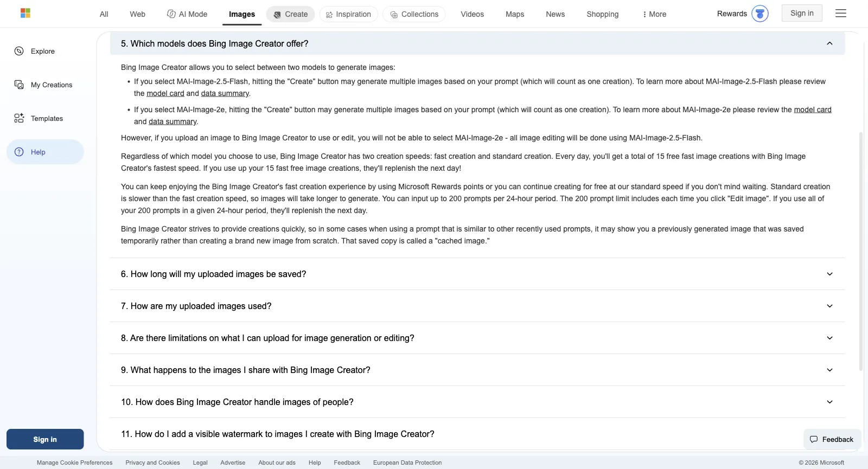Open the Inspiration tab
The image size is (868, 469).
[349, 14]
